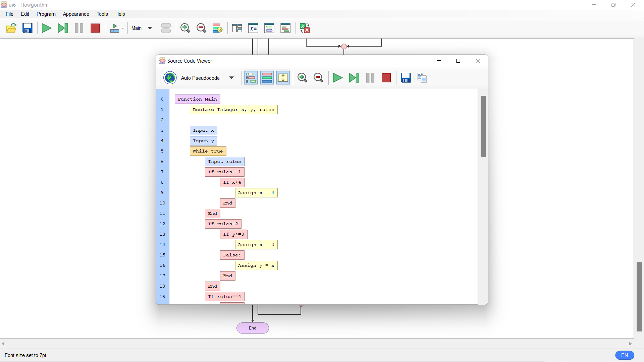Expand the Auto Pseudocode language dropdown

point(231,78)
